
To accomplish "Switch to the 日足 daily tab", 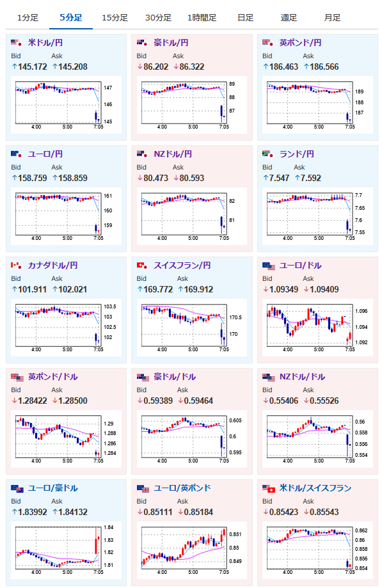I will click(x=245, y=18).
